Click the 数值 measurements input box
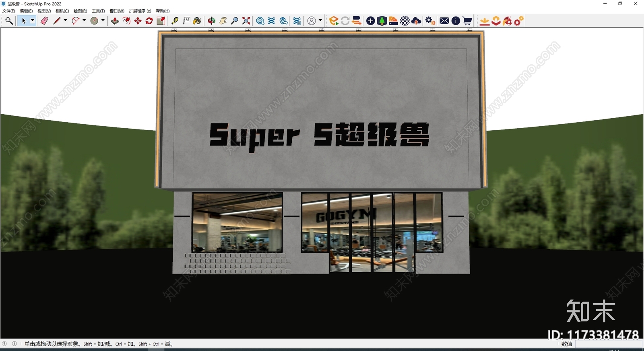The image size is (644, 351). [608, 344]
